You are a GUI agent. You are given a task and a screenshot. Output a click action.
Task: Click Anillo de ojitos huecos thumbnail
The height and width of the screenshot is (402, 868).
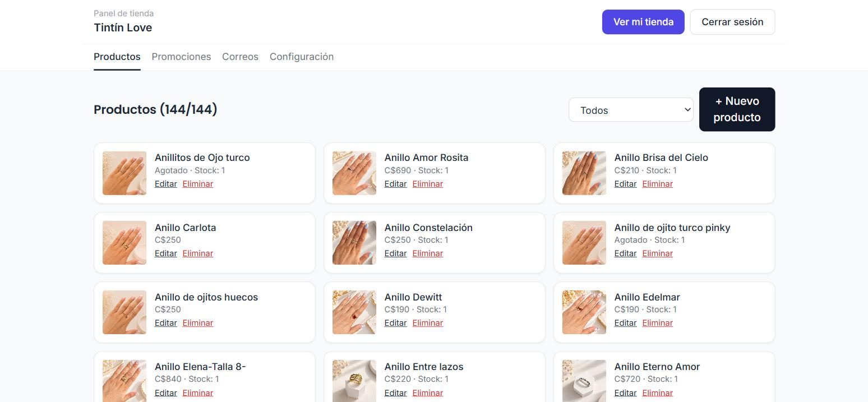124,312
